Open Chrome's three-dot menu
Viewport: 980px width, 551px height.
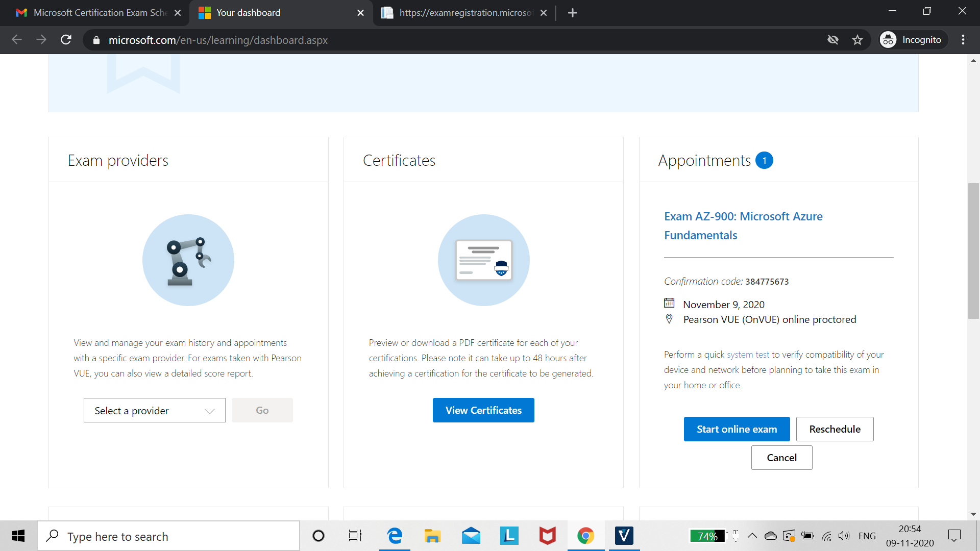(x=964, y=39)
